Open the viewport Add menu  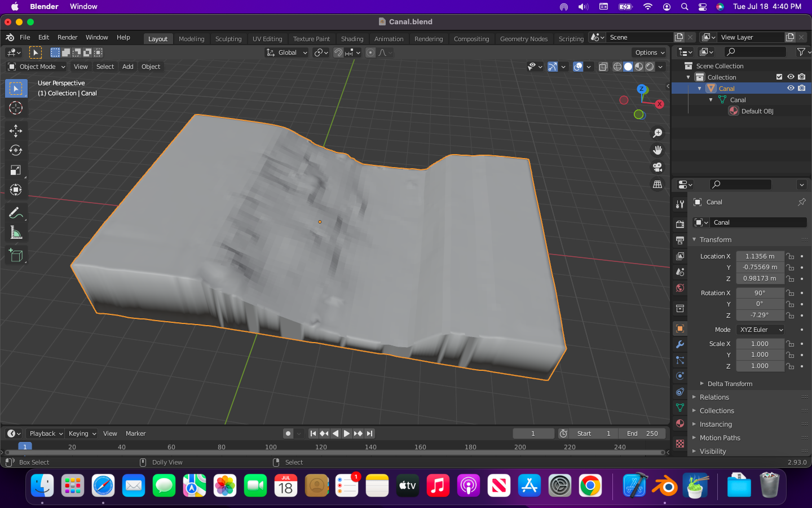[x=128, y=67]
